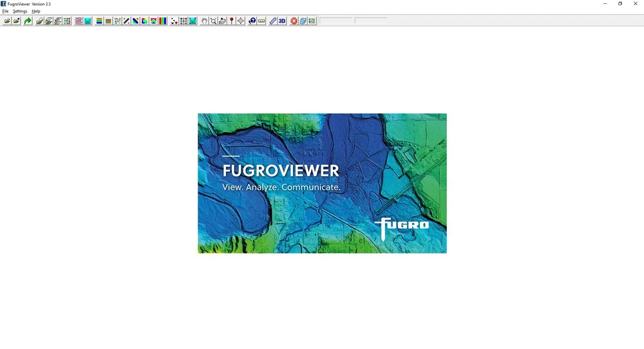Open the Help menu

(x=36, y=11)
